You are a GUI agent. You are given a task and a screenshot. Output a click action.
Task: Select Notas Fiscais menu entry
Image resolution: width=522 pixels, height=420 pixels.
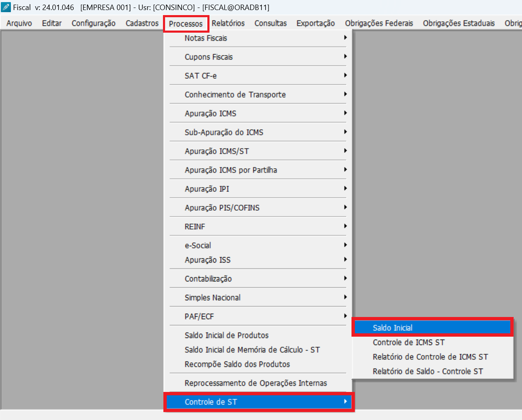[x=258, y=38]
